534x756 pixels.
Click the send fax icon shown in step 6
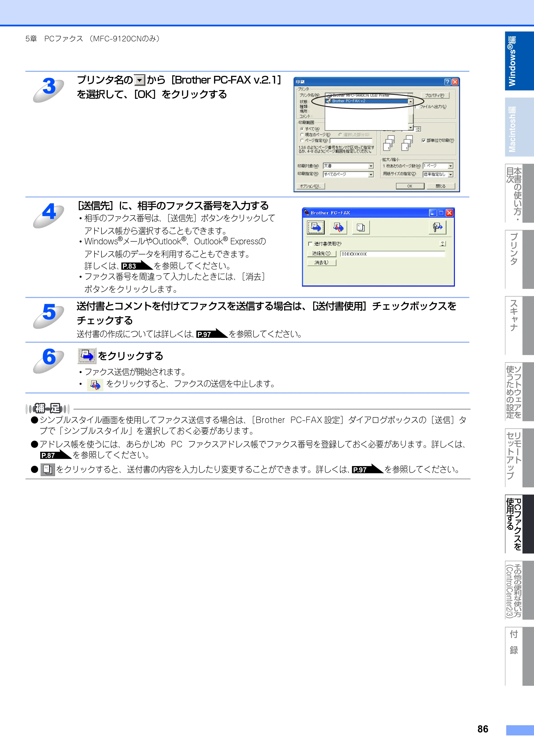[x=87, y=356]
